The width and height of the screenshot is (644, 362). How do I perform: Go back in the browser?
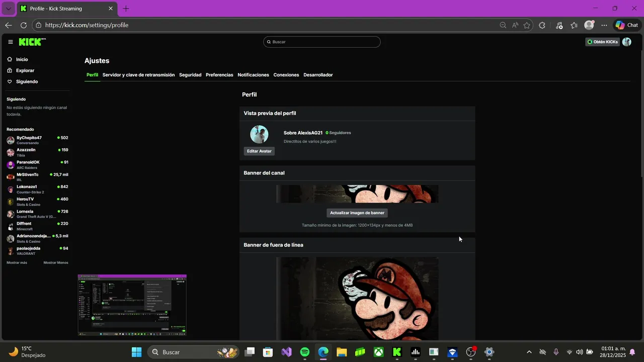pyautogui.click(x=9, y=25)
